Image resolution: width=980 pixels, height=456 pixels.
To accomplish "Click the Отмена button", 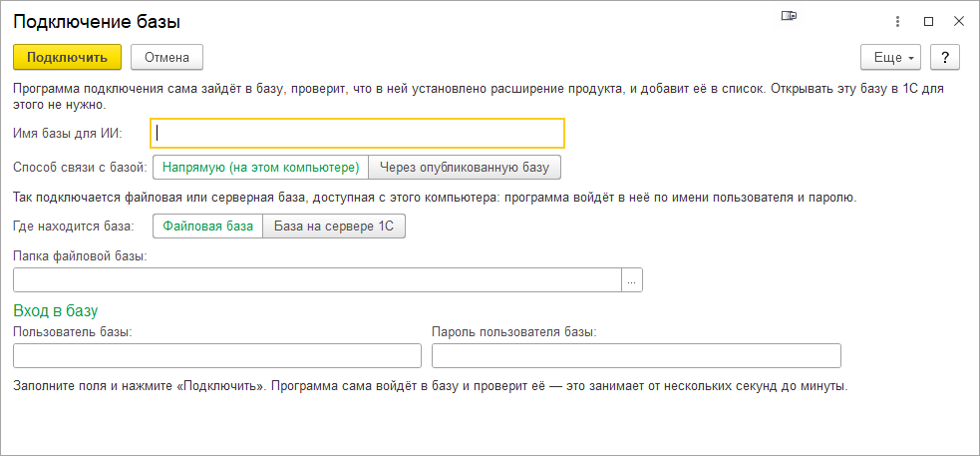I will tap(166, 57).
